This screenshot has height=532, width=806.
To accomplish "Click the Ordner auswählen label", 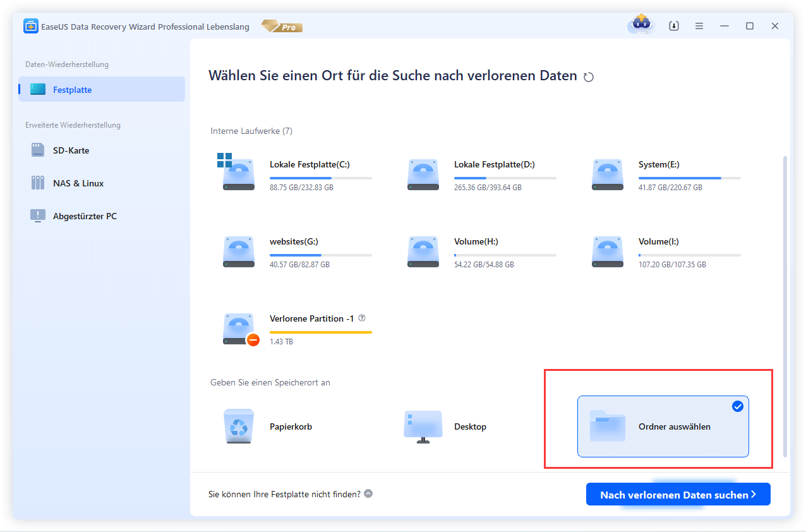I will click(675, 426).
